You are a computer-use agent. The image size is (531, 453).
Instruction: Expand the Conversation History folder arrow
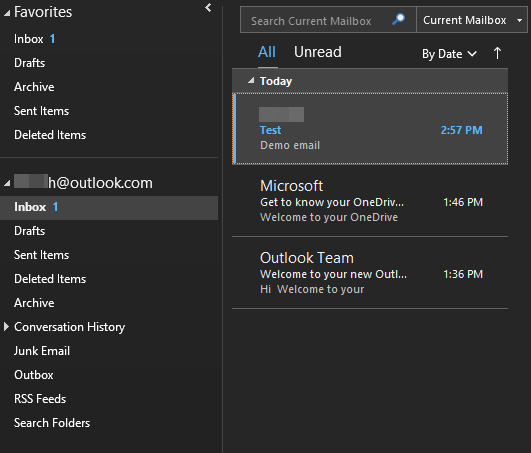[6, 327]
